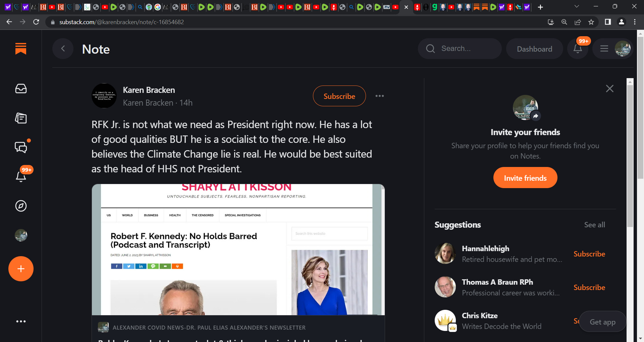
Task: Click install app icon in address bar
Action: click(551, 22)
